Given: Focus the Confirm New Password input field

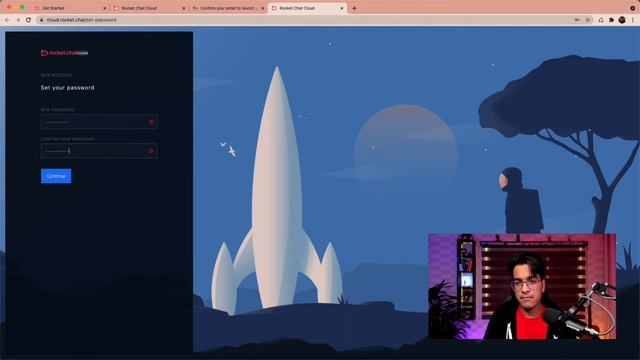Looking at the screenshot, I should [x=99, y=151].
